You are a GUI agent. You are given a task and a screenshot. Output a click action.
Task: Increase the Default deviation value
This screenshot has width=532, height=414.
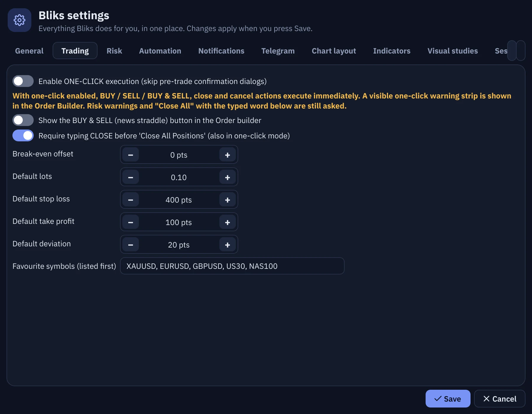[228, 245]
